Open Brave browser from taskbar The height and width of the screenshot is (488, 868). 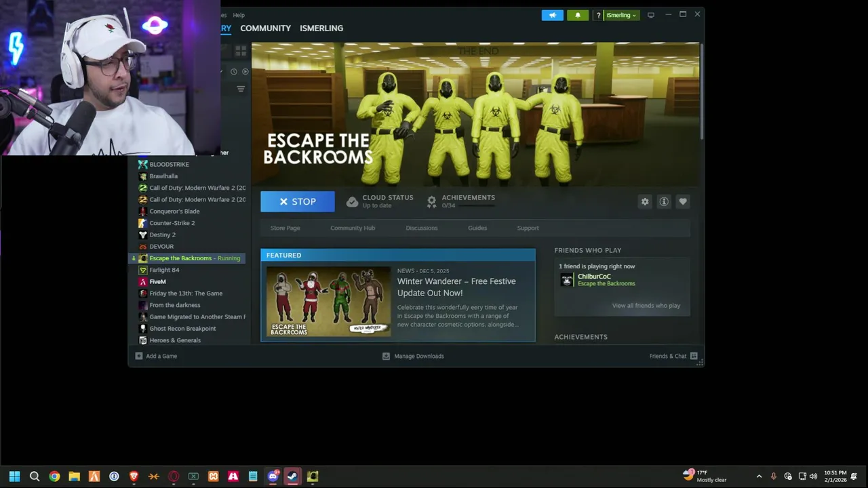click(134, 476)
